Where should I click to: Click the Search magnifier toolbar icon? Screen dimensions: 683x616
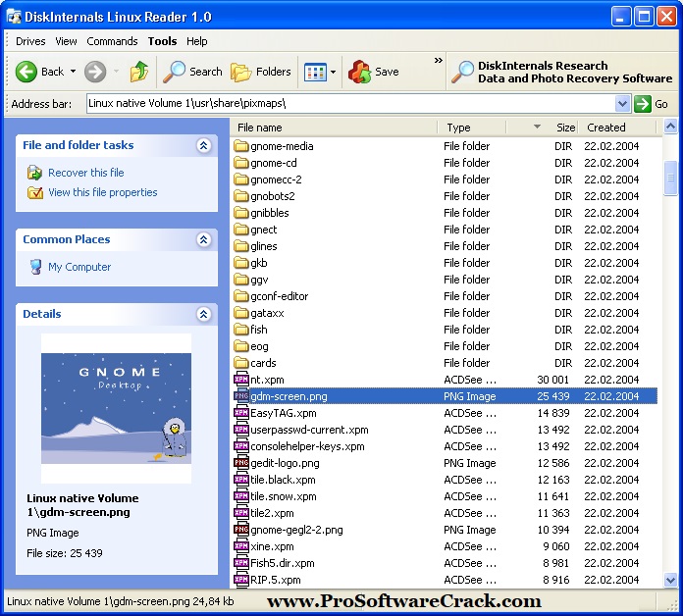point(174,72)
